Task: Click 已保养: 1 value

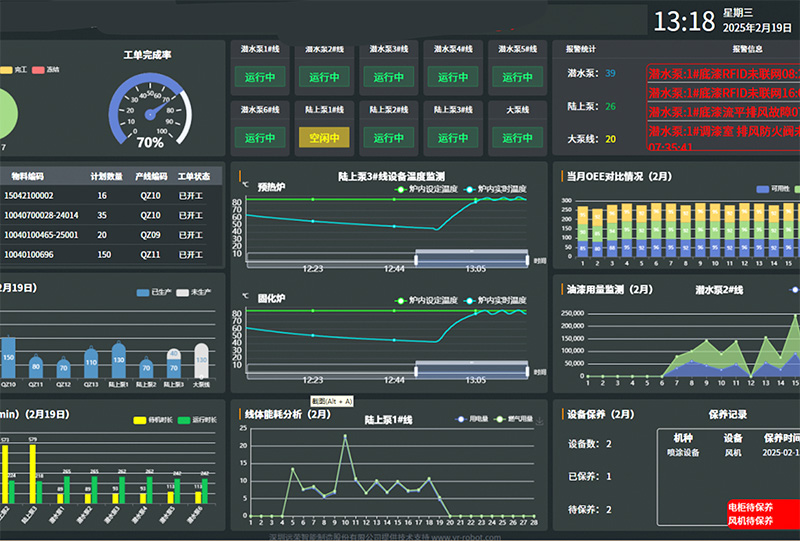Action: (x=609, y=477)
